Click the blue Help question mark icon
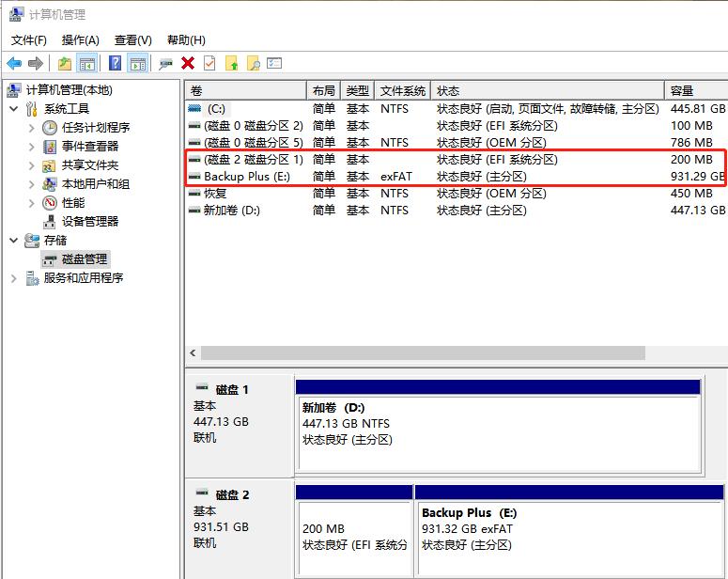Viewport: 728px width, 579px height. [x=115, y=63]
